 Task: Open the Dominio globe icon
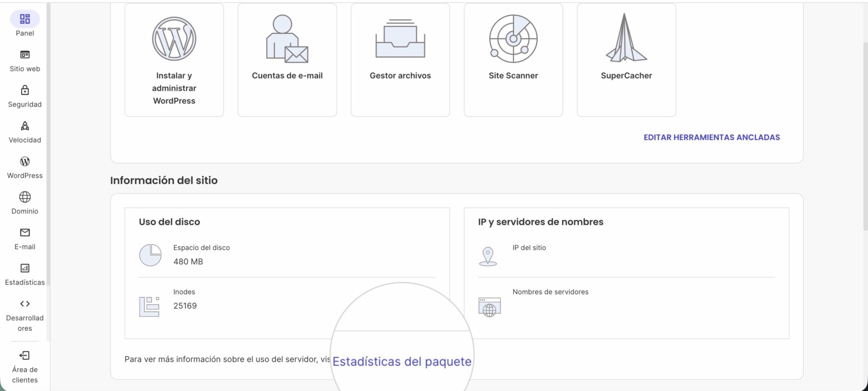tap(25, 197)
